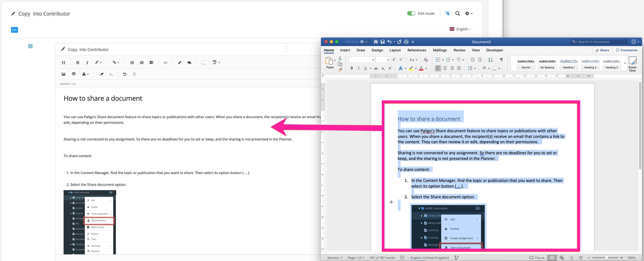Screen dimensions: 644x261
Task: Click Center align icon in Word ribbon
Action: 445,68
